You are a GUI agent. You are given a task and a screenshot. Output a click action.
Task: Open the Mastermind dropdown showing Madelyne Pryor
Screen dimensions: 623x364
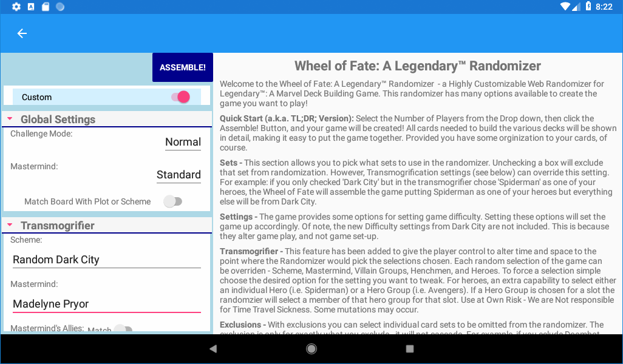[x=106, y=304]
